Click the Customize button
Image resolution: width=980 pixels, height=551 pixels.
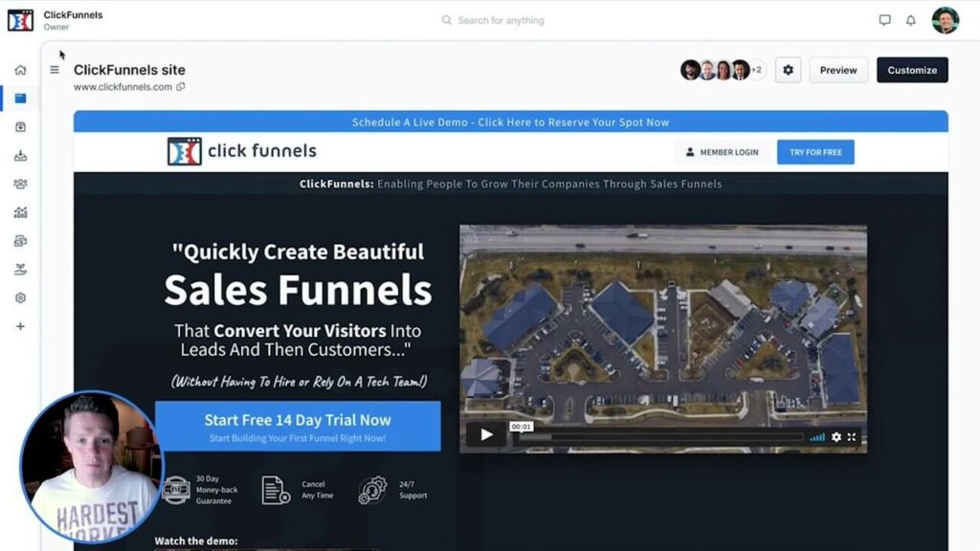click(912, 70)
